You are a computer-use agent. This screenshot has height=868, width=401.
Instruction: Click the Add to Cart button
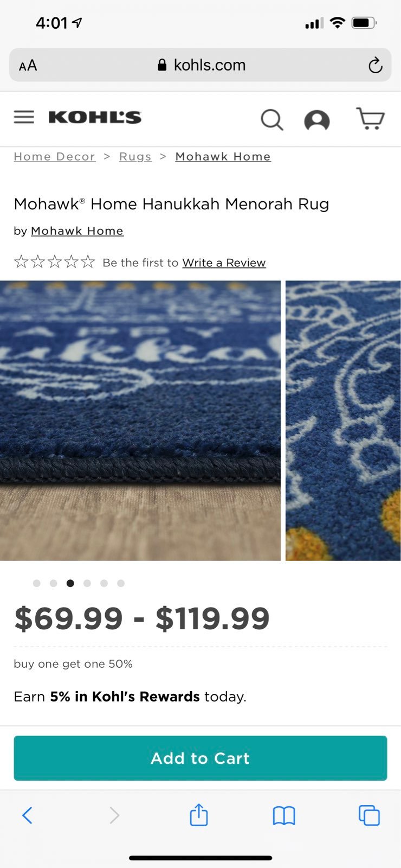200,758
